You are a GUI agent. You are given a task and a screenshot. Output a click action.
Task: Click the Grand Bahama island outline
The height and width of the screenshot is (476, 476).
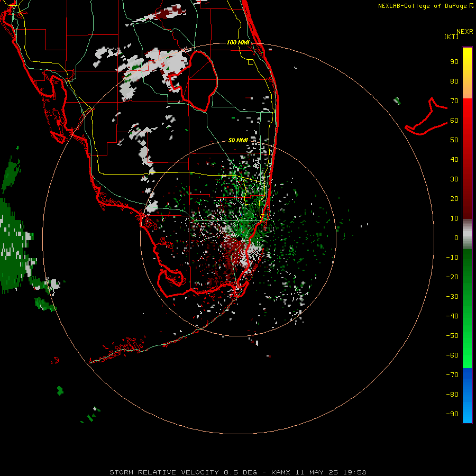(426, 116)
